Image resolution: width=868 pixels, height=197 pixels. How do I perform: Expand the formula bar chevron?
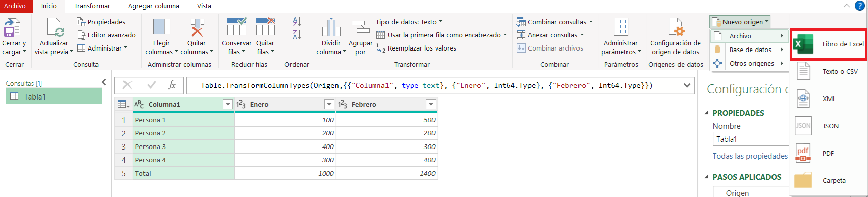(x=687, y=85)
